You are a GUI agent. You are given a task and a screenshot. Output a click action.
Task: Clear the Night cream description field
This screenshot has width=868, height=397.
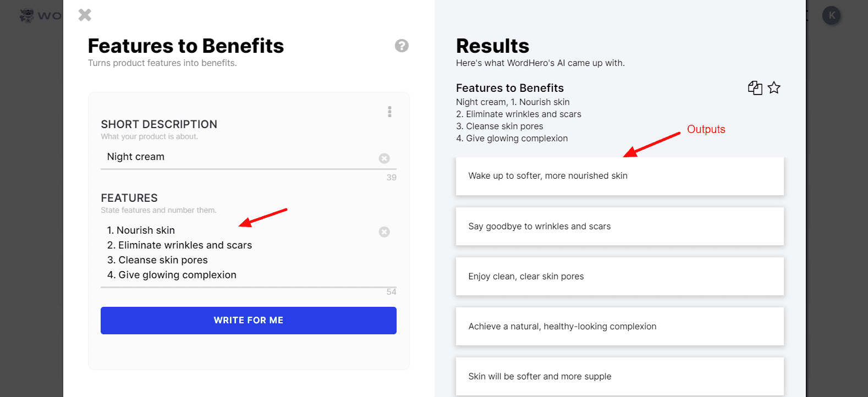pyautogui.click(x=384, y=158)
